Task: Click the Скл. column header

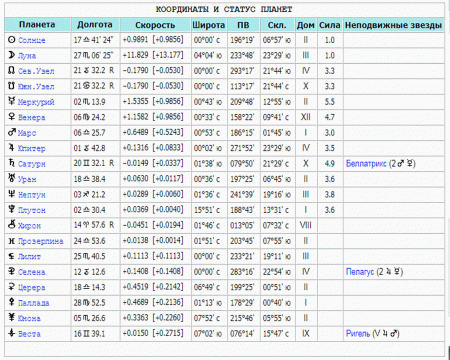Action: [277, 25]
